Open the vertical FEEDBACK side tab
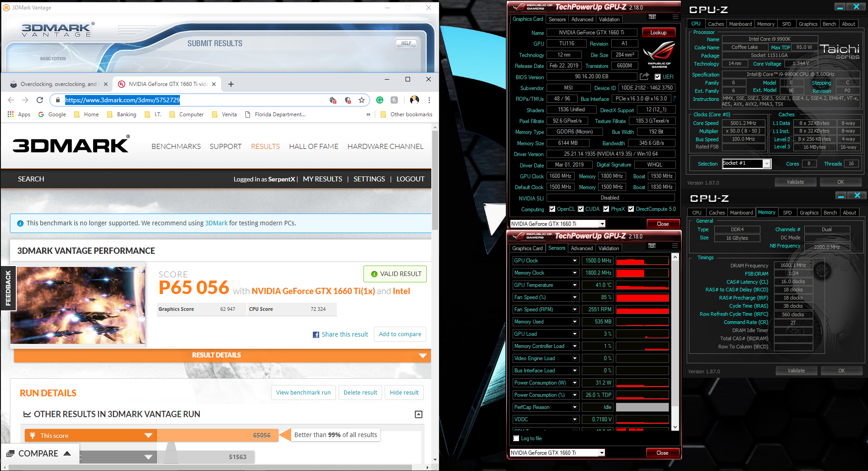This screenshot has width=868, height=471. point(8,288)
